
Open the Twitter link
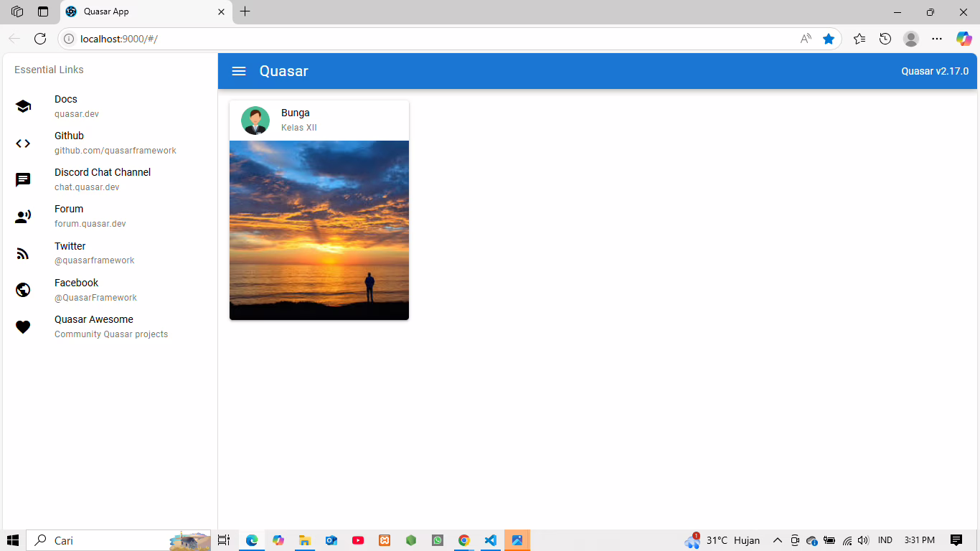pyautogui.click(x=110, y=253)
